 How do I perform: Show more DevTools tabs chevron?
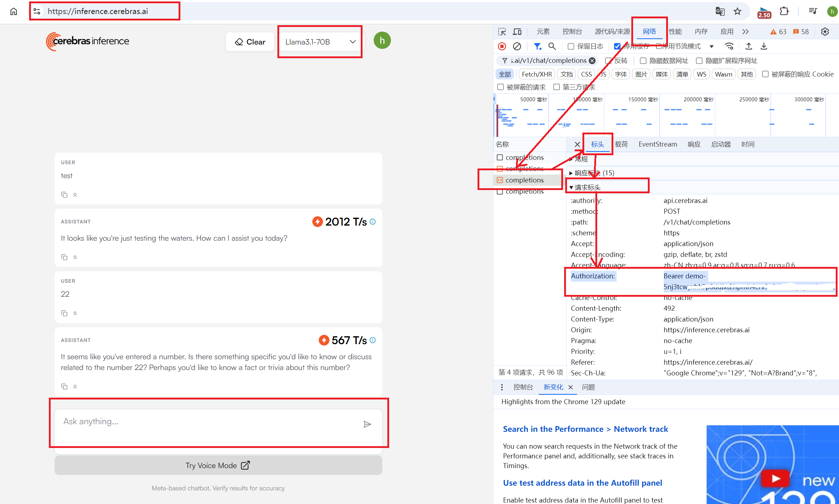[746, 32]
